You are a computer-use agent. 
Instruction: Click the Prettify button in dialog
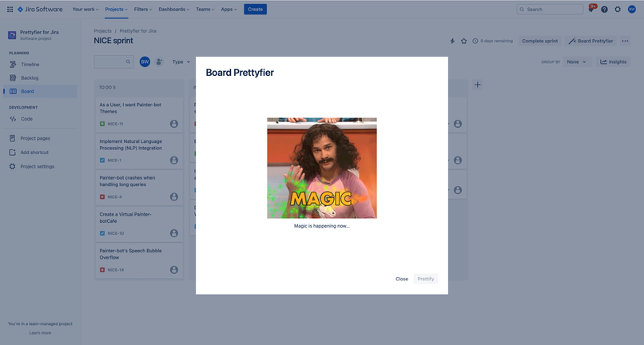coord(426,279)
